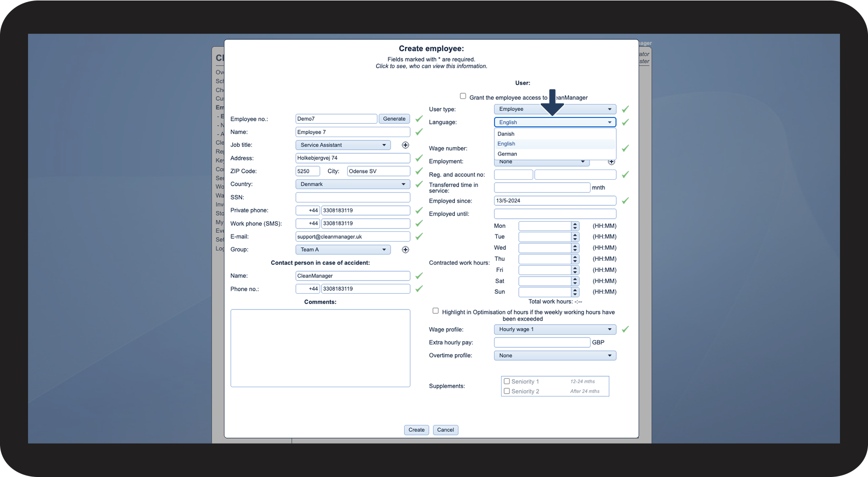Screen dimensions: 868x477
Task: Expand the Overtime profile dropdown
Action: pos(555,356)
